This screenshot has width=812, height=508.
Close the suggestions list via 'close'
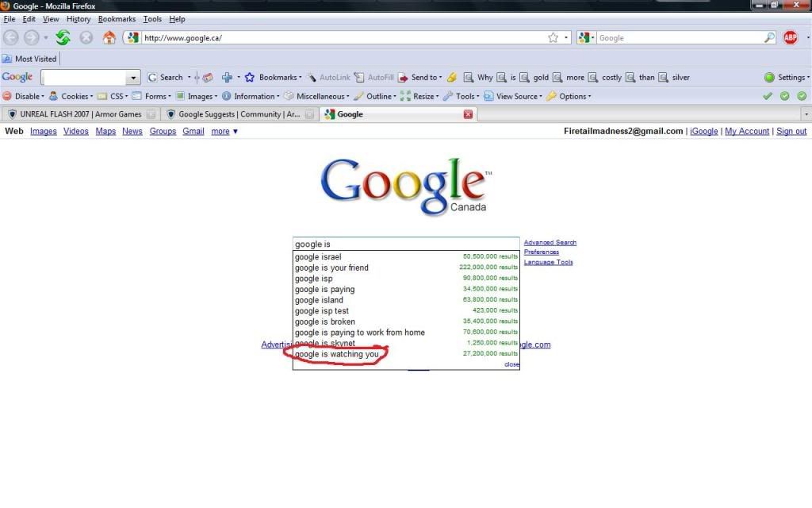[x=511, y=364]
